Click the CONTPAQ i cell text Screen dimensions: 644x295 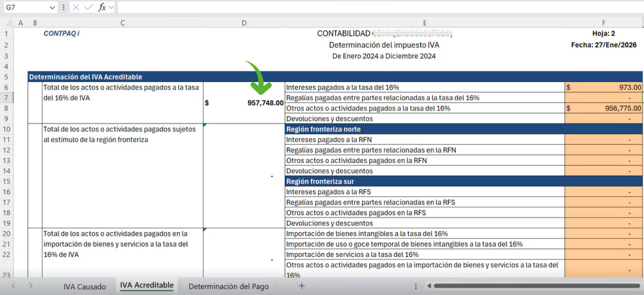[x=62, y=34]
